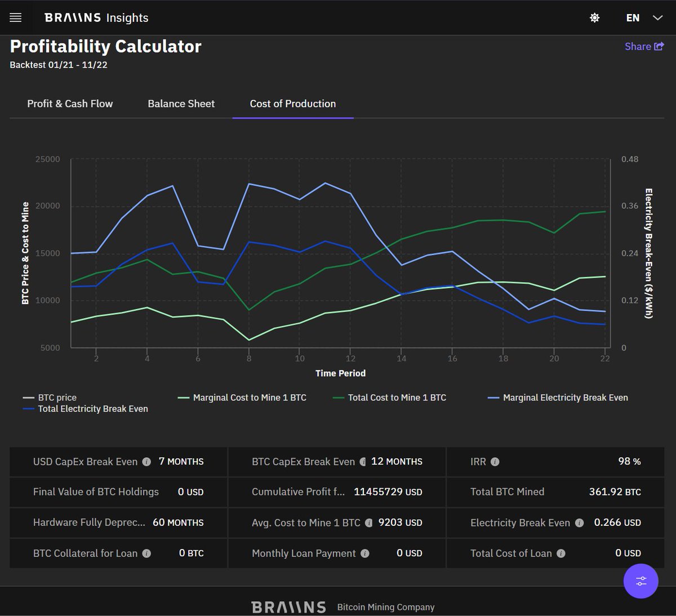Click info icon beside BTC CapEx Break Even
Image resolution: width=676 pixels, height=616 pixels.
[363, 462]
